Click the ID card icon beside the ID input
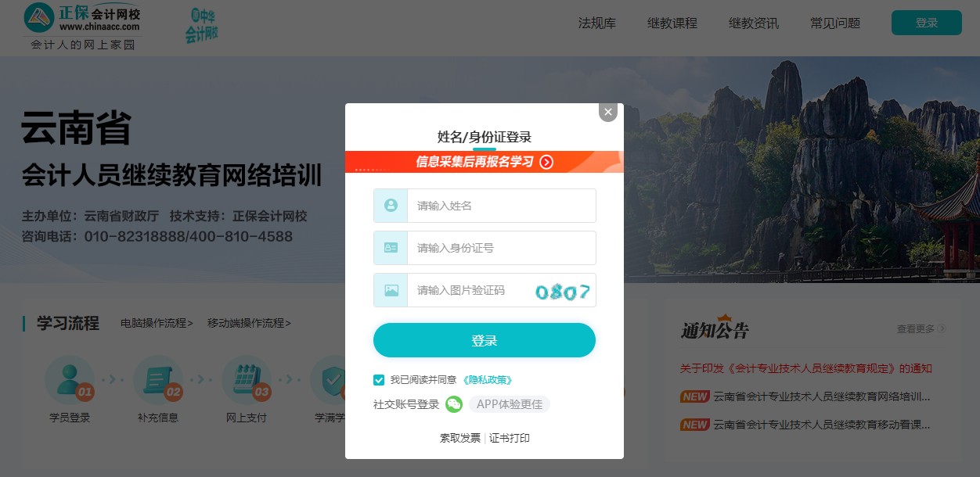980x477 pixels. (390, 247)
